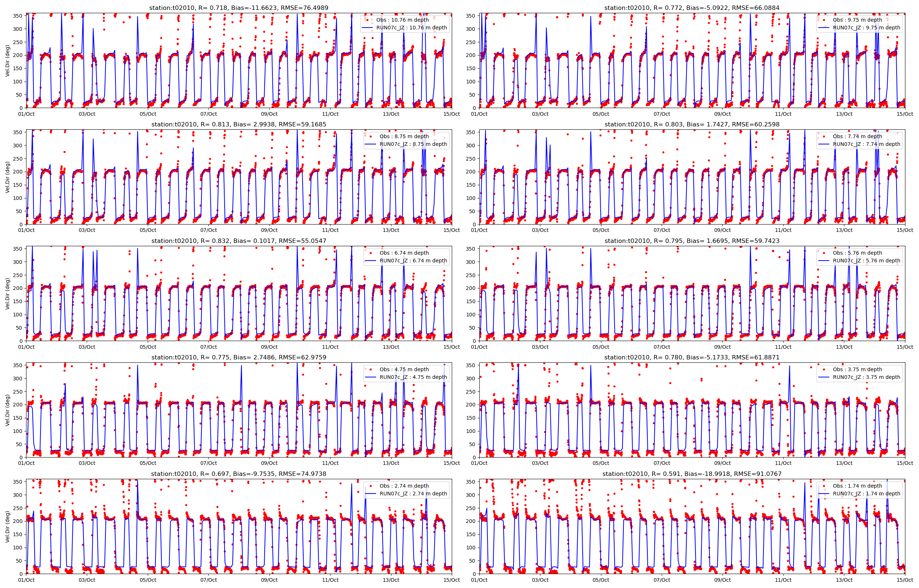Click the 'RUN07c_JZ : 7.74 m depth' legend entry
This screenshot has width=919, height=588.
tap(866, 144)
